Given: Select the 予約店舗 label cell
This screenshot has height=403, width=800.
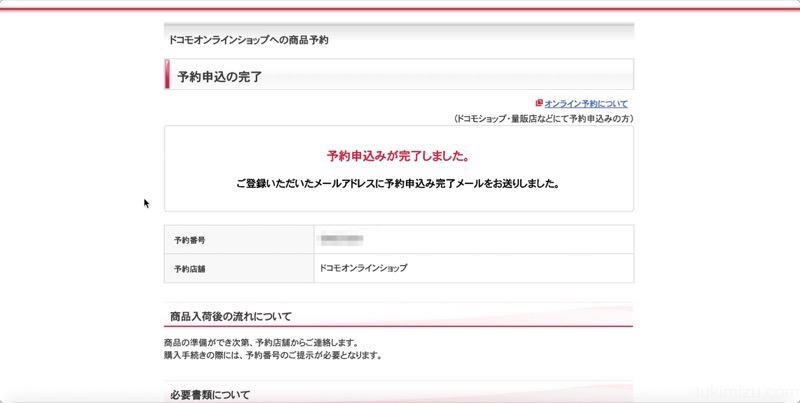Looking at the screenshot, I should point(239,269).
